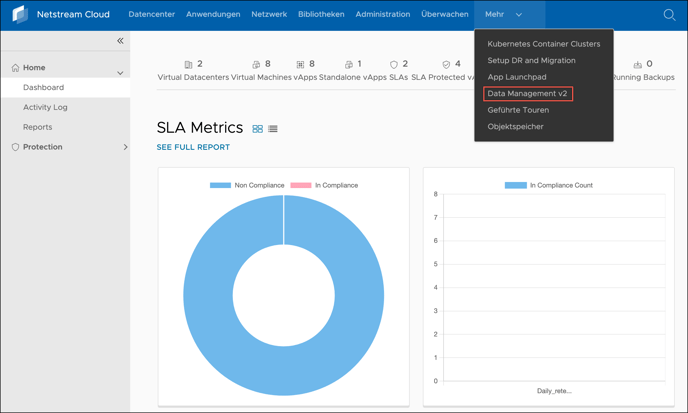Open Activity Log in sidebar
The width and height of the screenshot is (688, 413).
[x=45, y=107]
